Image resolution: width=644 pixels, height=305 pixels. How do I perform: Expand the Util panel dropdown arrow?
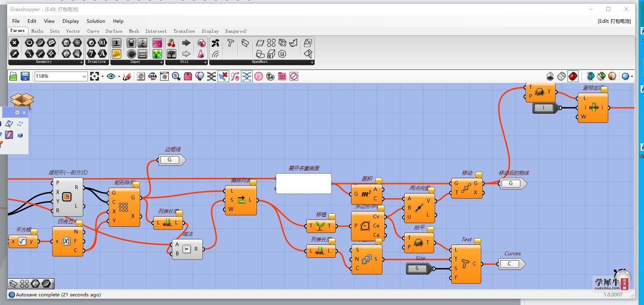coord(205,62)
